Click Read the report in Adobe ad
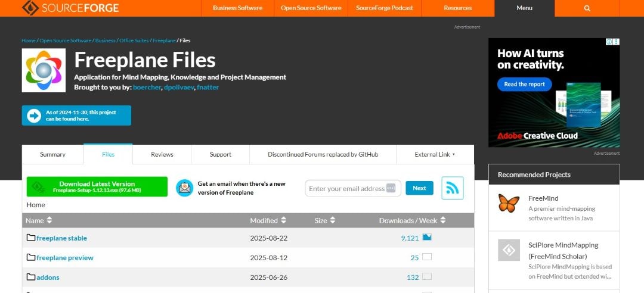Screen dimensions: 644x293 click(525, 84)
